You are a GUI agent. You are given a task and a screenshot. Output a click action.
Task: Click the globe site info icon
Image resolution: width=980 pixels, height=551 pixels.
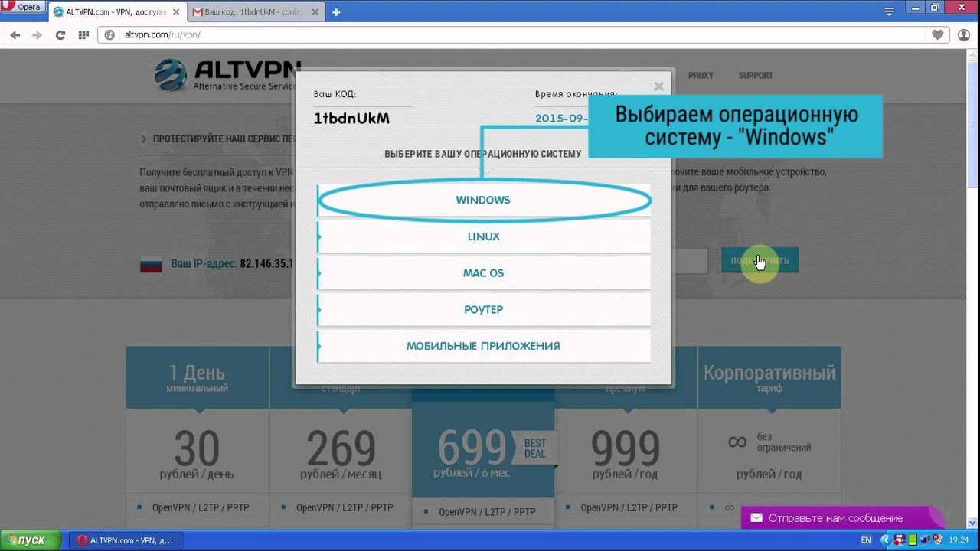[x=109, y=35]
